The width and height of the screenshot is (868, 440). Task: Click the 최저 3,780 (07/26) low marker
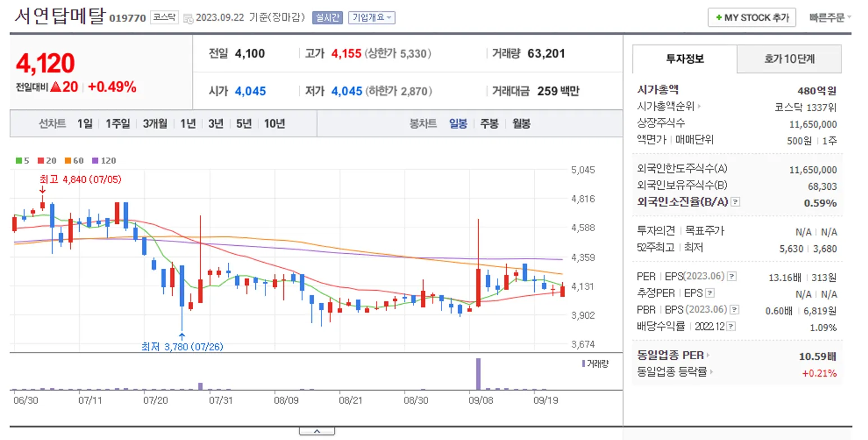[182, 347]
